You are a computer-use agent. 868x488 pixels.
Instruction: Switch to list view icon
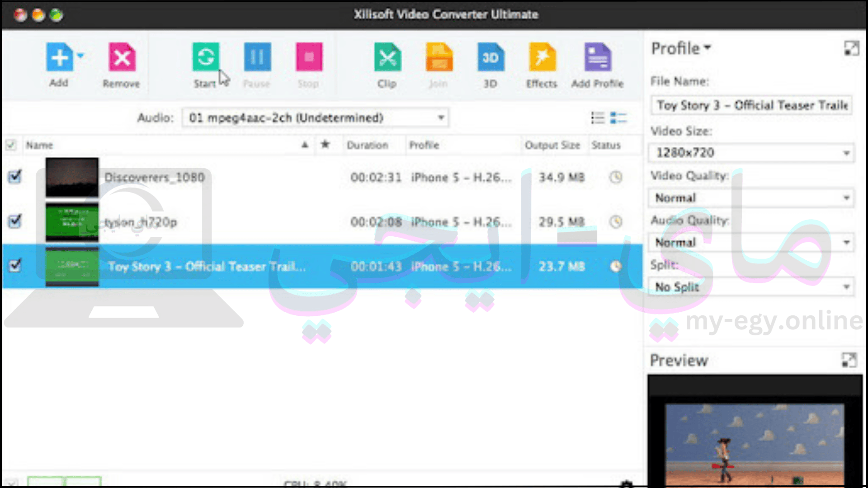tap(598, 118)
